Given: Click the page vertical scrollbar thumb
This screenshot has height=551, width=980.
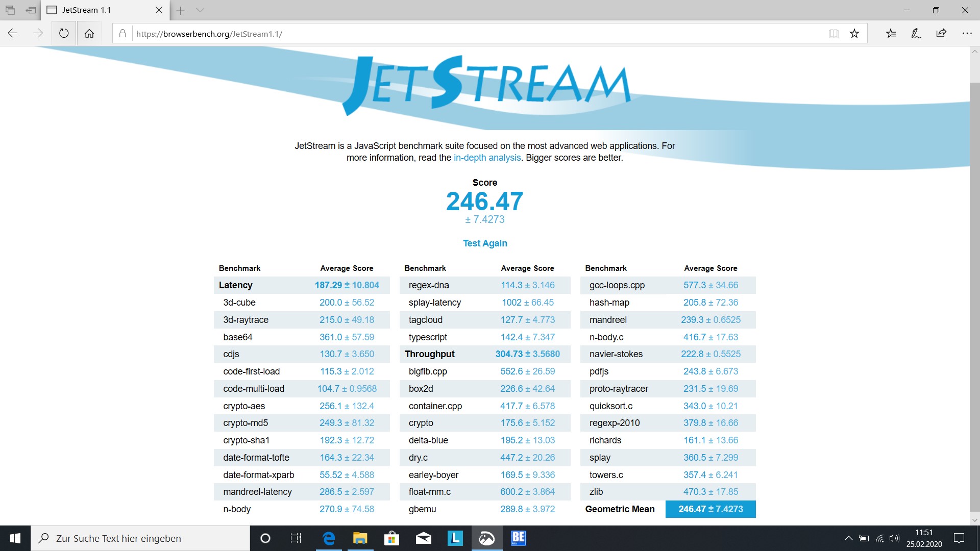Looking at the screenshot, I should click(974, 296).
